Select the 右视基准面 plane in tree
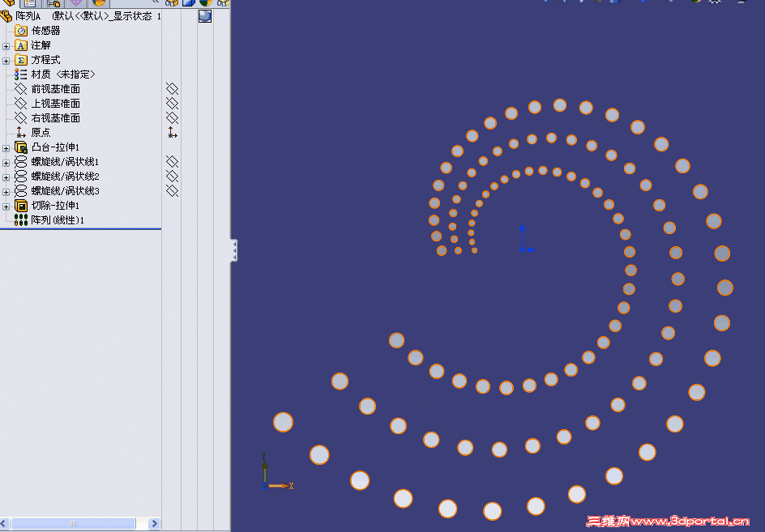This screenshot has width=765, height=532. coord(47,118)
